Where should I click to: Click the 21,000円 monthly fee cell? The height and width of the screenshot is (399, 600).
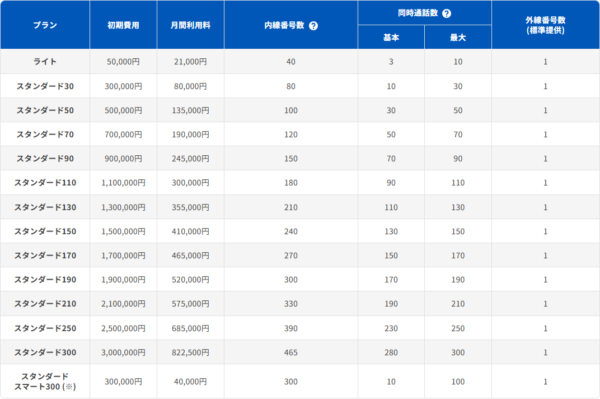(x=191, y=62)
